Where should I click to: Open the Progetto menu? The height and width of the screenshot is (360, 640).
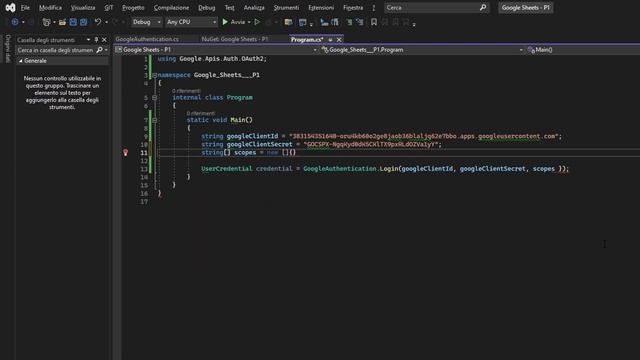coord(133,8)
